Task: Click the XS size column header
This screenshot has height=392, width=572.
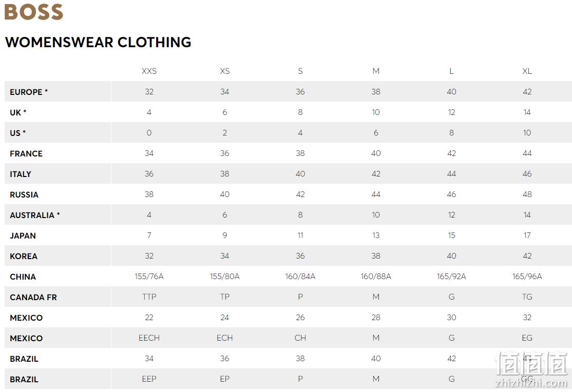Action: (225, 71)
